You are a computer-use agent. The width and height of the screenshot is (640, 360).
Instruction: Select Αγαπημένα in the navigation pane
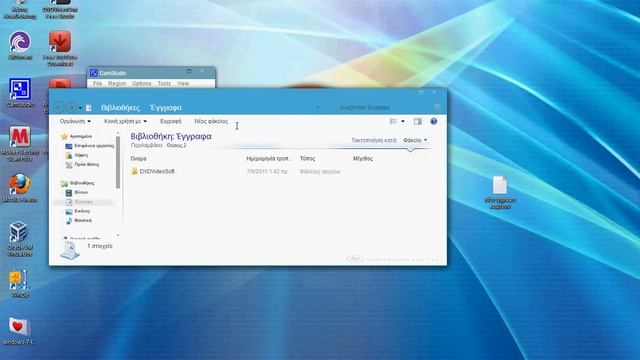point(77,136)
